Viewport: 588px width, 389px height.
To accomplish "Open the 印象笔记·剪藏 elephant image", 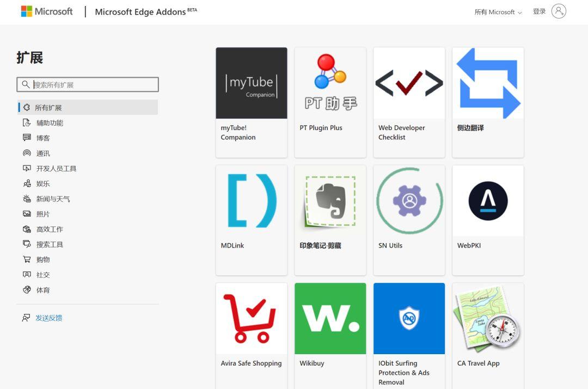I will pos(330,201).
